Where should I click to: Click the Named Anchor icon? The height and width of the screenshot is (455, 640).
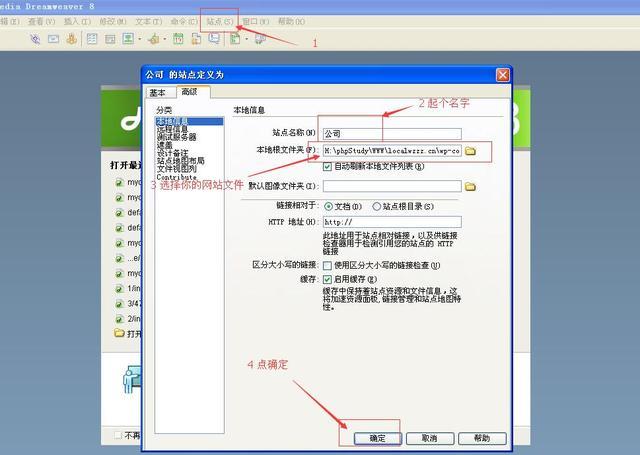(72, 39)
